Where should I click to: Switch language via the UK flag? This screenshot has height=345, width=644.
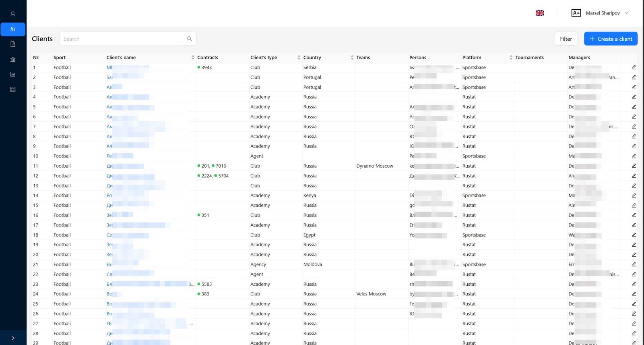(540, 13)
